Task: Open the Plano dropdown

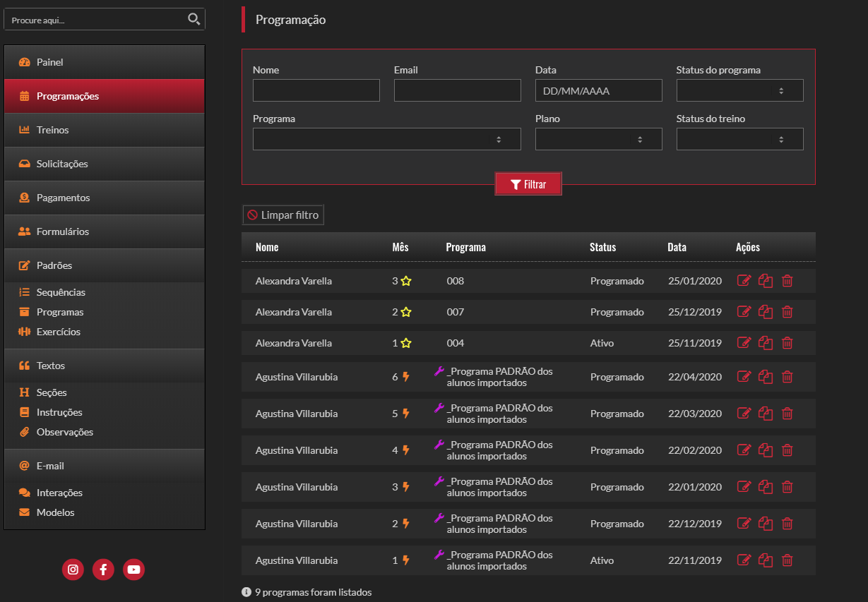Action: click(598, 139)
